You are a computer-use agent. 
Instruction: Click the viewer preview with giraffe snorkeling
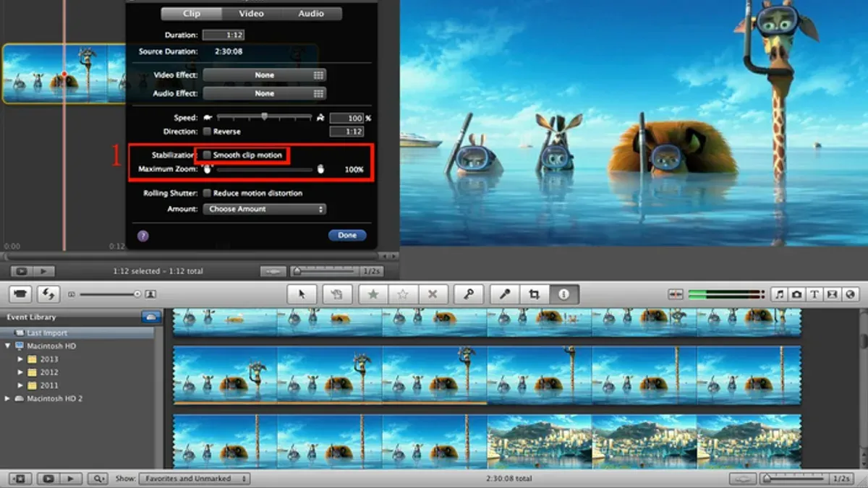634,123
